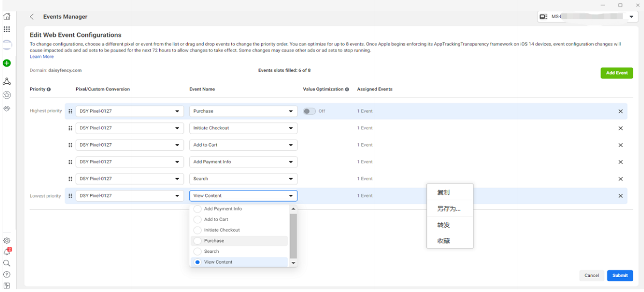Open the all tools grid menu

tap(7, 30)
